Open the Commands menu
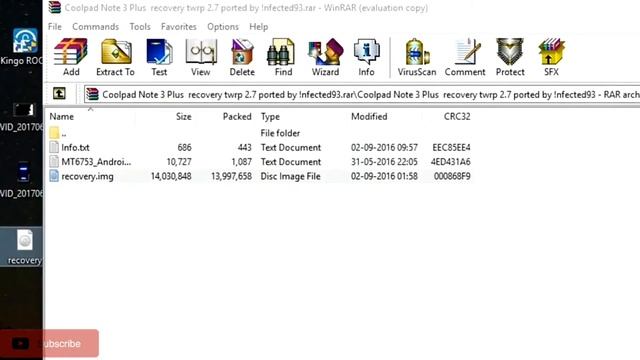 96,27
